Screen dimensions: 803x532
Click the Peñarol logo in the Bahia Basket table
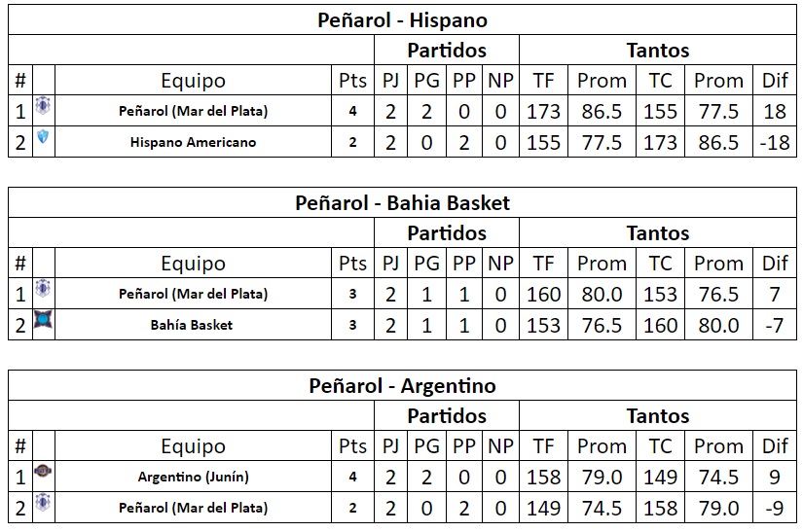[43, 289]
